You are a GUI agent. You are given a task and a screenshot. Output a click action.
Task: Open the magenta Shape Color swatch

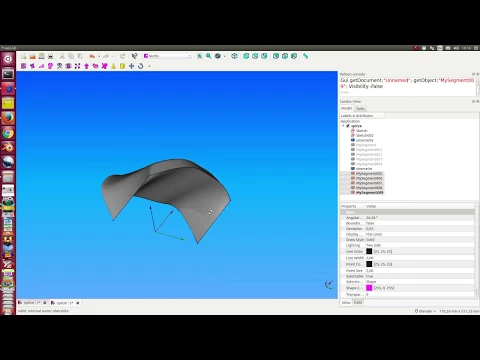369,288
